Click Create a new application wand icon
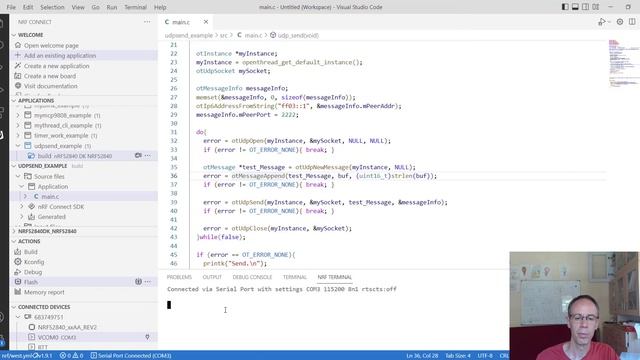The image size is (640, 360). [x=18, y=66]
